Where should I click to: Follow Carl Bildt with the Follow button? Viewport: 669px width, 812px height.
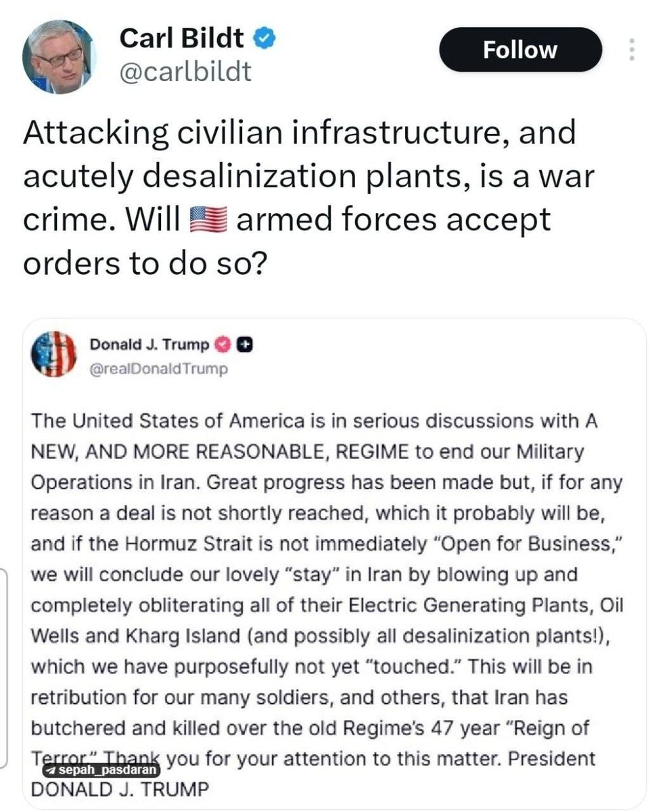[520, 50]
